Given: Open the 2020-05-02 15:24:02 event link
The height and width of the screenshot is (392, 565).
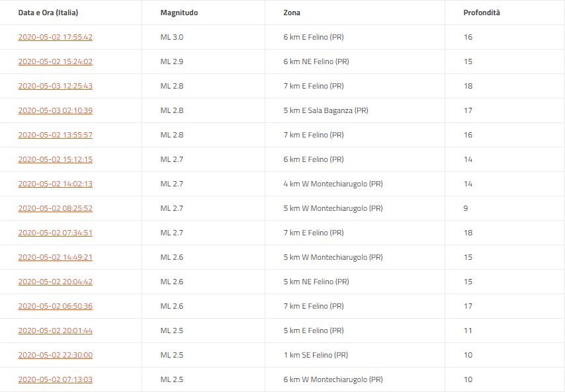Looking at the screenshot, I should pos(55,61).
